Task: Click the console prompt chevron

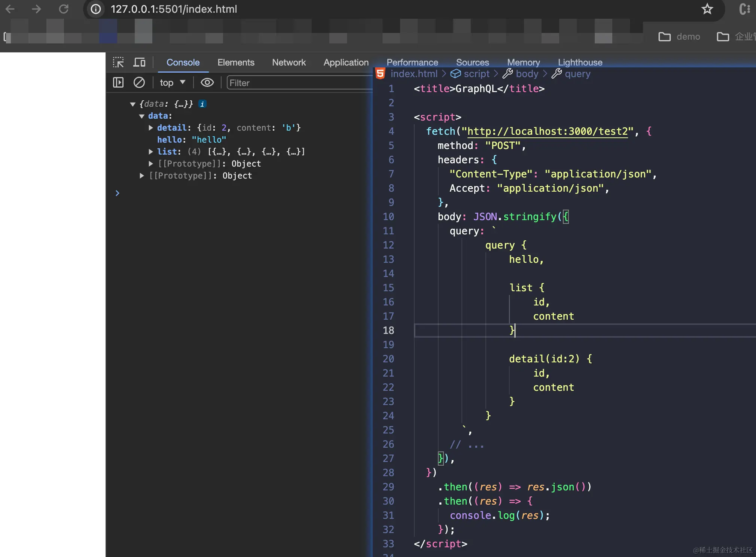Action: tap(117, 193)
